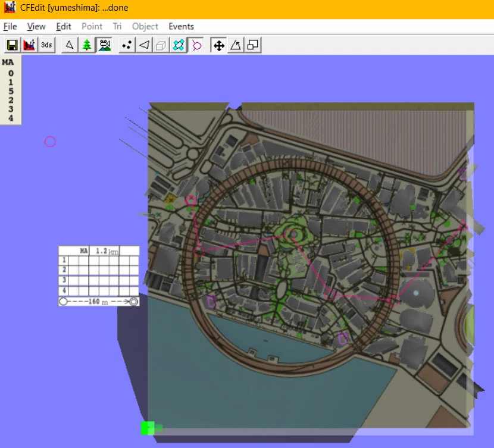This screenshot has height=448, width=494.
Task: Click row 1 of control description table
Action: point(99,261)
